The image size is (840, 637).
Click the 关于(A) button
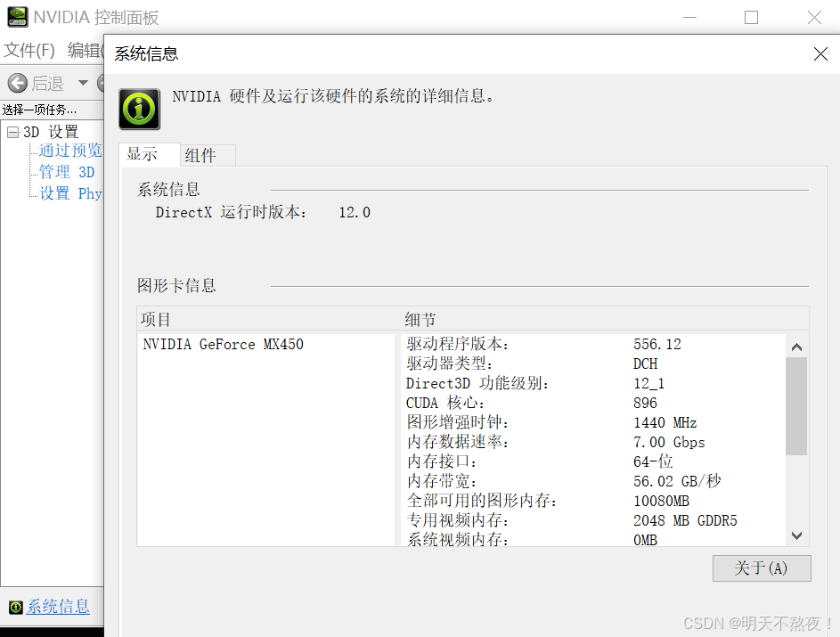click(762, 568)
